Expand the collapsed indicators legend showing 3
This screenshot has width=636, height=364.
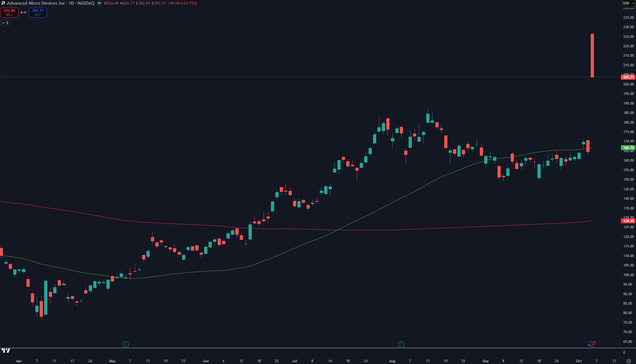[5, 23]
